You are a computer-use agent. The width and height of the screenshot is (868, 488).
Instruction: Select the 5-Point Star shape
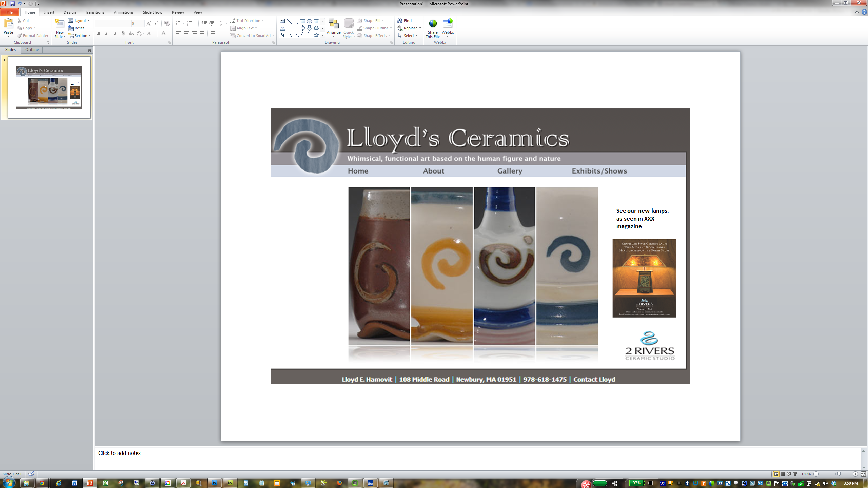[316, 35]
